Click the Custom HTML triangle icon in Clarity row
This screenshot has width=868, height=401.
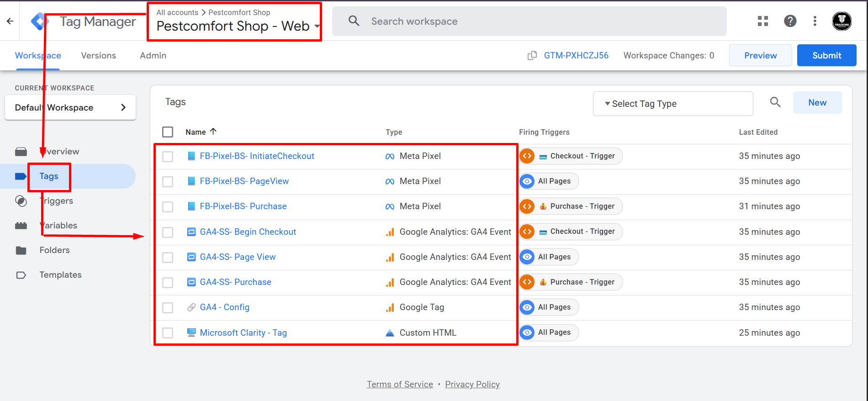(390, 333)
